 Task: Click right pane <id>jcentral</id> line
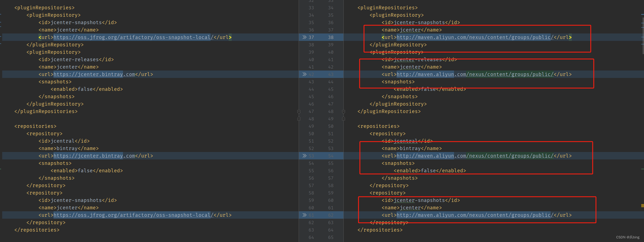[407, 141]
